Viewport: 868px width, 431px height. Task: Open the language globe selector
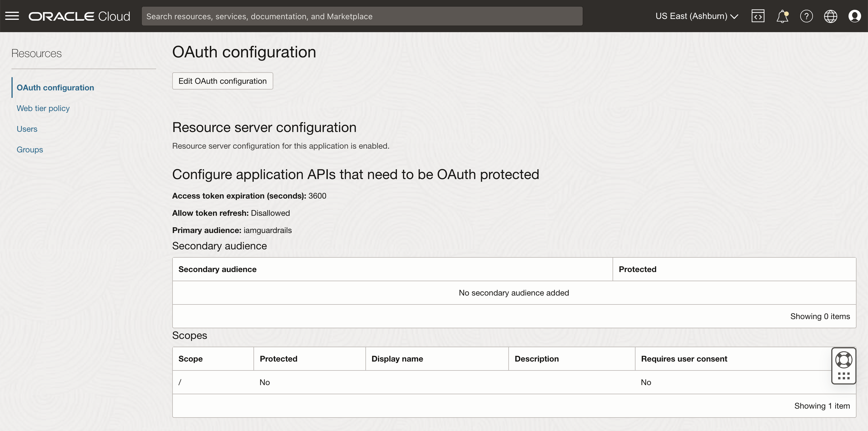coord(831,16)
